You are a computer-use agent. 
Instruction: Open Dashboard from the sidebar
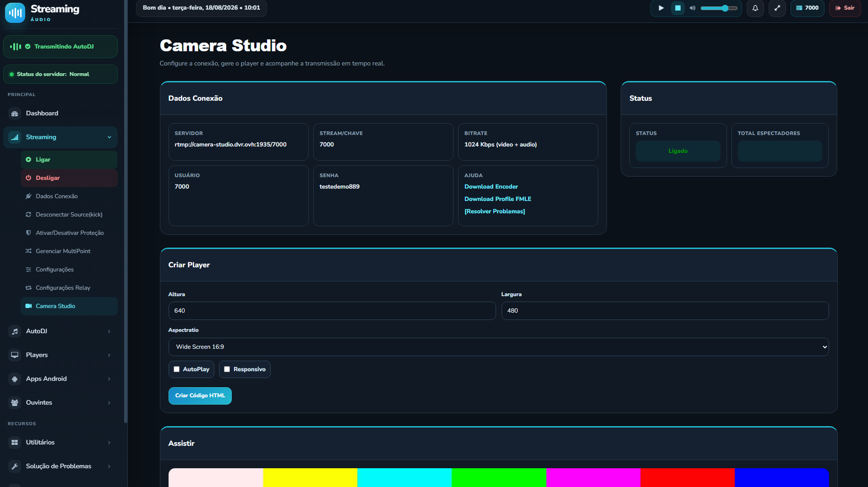pos(60,114)
